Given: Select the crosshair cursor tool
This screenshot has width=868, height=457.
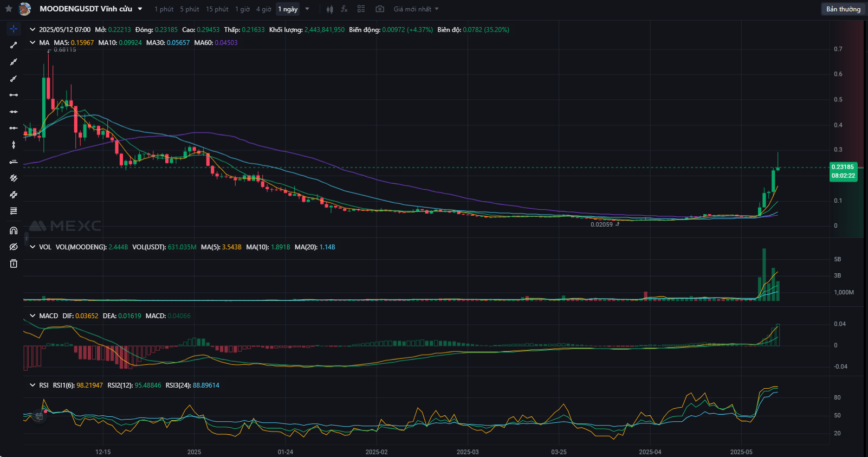Looking at the screenshot, I should point(14,29).
